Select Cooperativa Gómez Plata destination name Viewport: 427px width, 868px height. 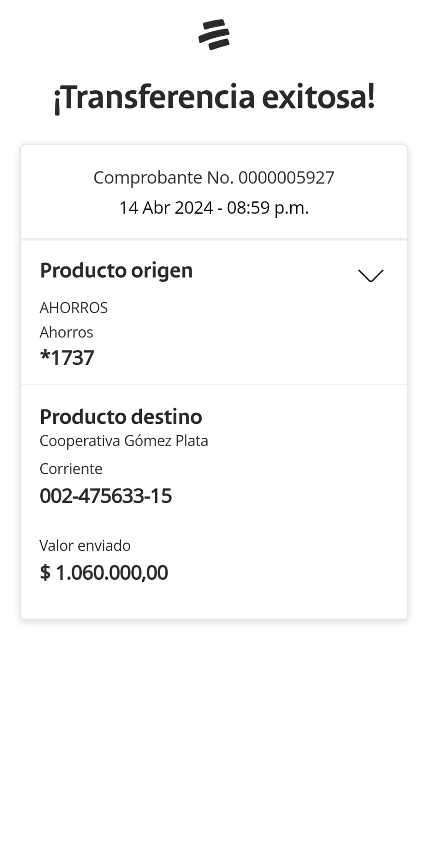click(124, 441)
